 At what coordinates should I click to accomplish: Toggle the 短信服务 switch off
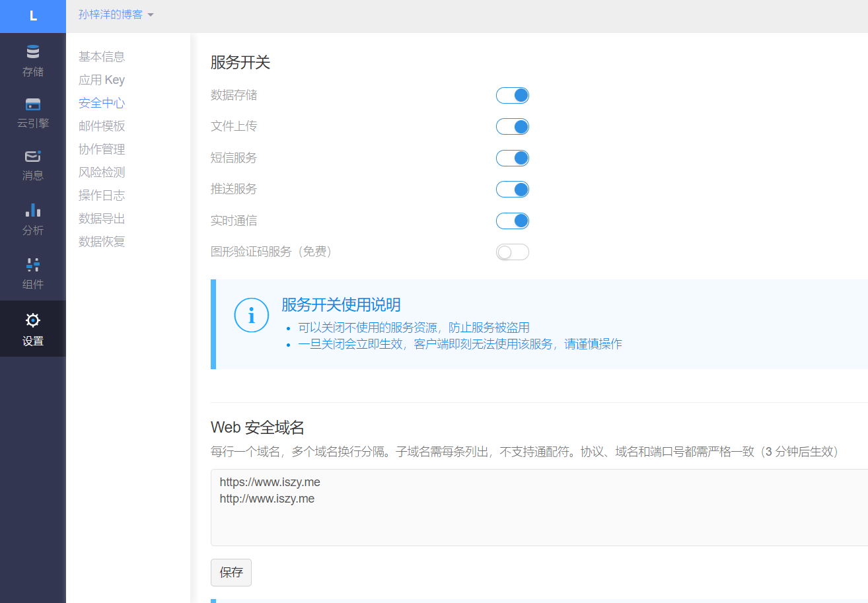point(513,158)
